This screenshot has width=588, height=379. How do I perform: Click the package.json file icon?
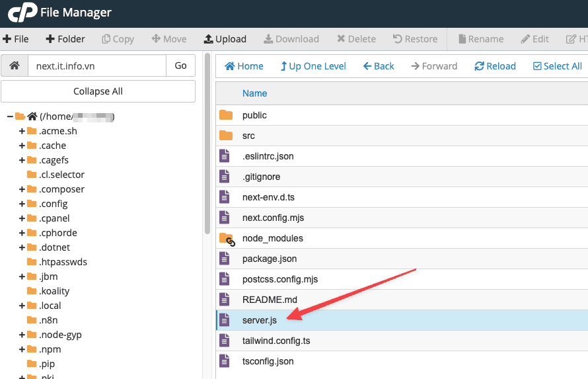[224, 259]
